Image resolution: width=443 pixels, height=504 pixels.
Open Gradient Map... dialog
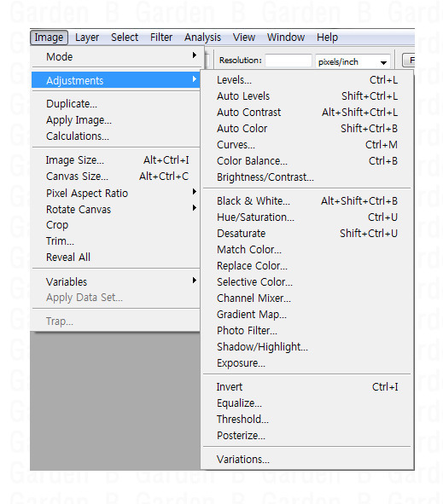(307, 315)
